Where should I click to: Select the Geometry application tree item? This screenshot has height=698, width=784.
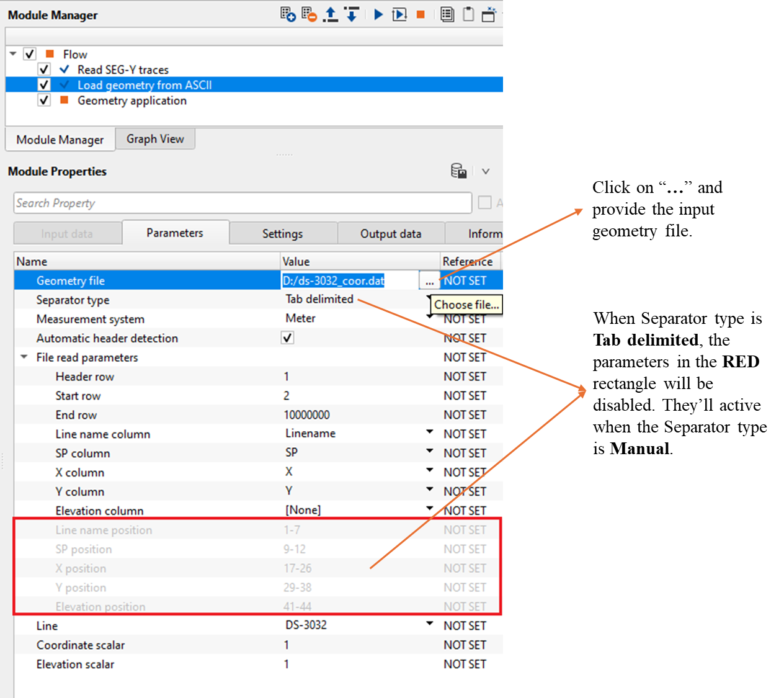point(131,101)
